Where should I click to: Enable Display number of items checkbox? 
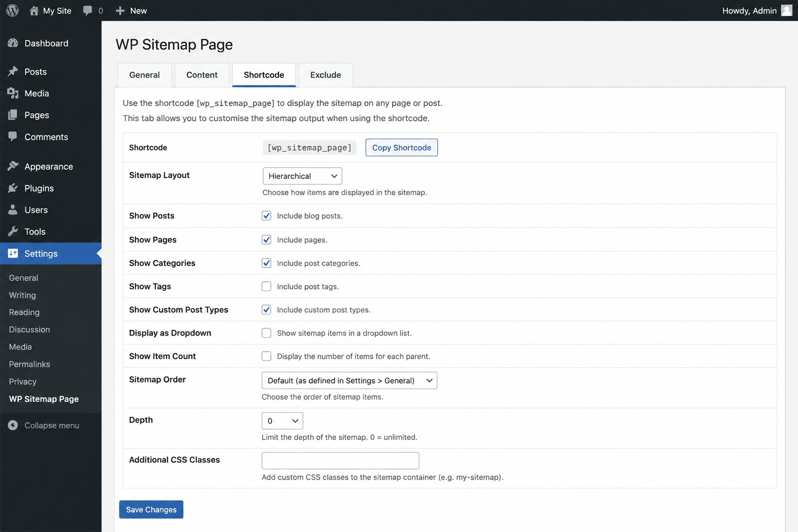[267, 356]
